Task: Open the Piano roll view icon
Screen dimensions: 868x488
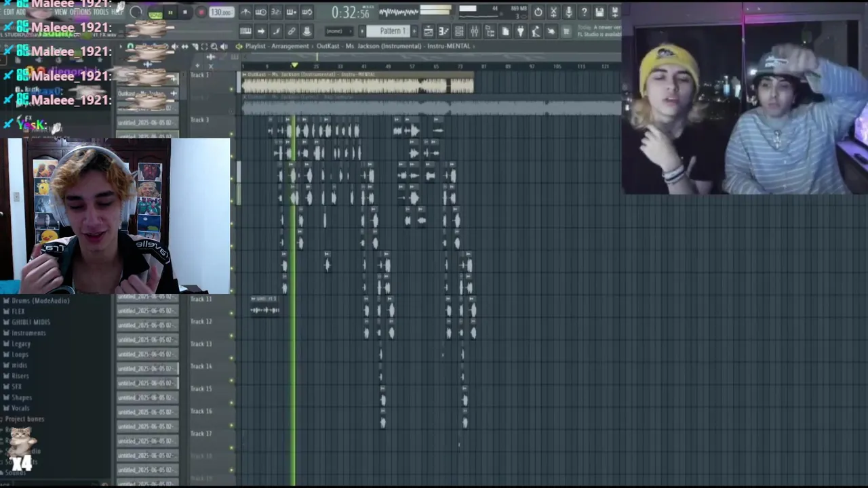Action: coord(443,31)
